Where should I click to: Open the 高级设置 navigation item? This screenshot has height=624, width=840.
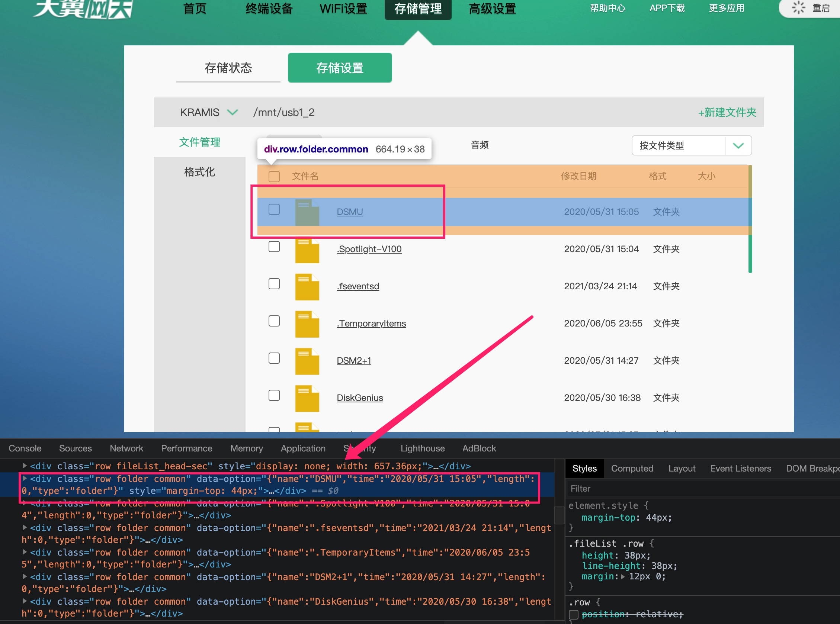[493, 8]
